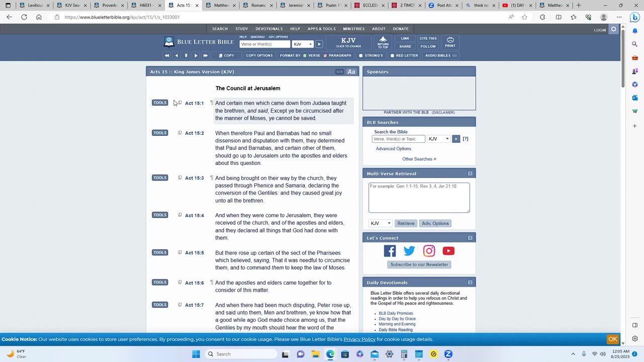Open Tools for Acts 15:4
Screen dimensions: 644x362
[160, 215]
